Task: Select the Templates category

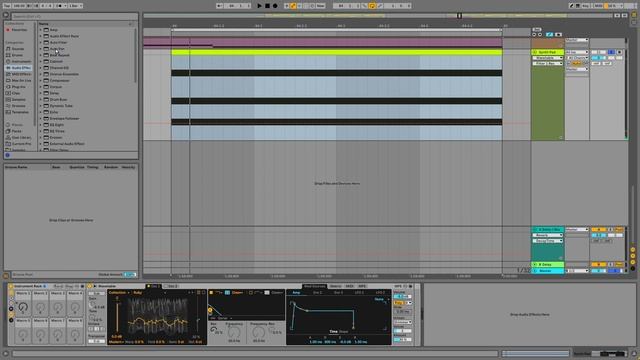Action: [17, 112]
